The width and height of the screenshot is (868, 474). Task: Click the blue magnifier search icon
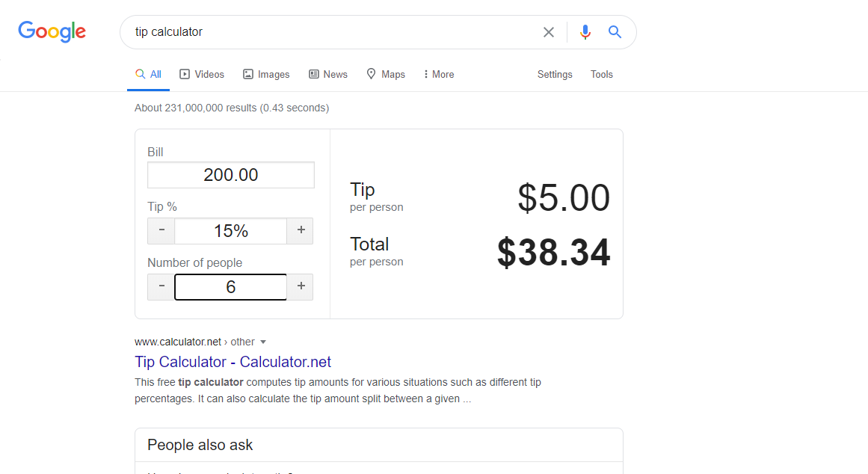point(615,32)
